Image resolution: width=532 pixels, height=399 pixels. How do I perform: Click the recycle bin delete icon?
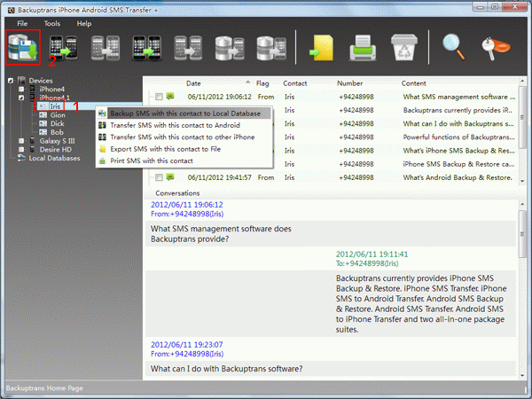pos(404,48)
